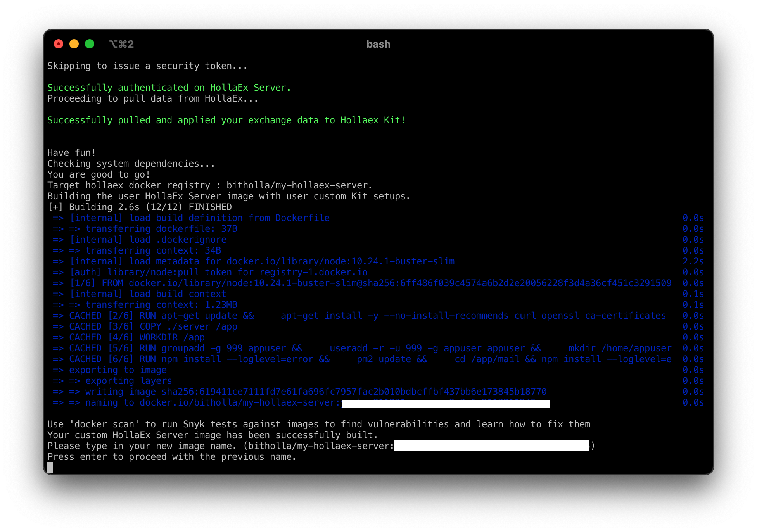The image size is (757, 532).
Task: Click "Use 'docker scan' to run Snyk tests" line
Action: 319,424
